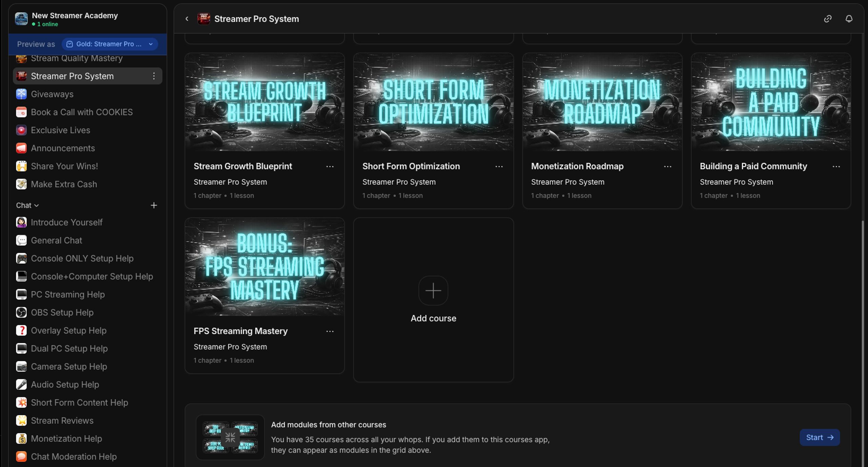Open more options for Building a Paid Community

tap(836, 166)
